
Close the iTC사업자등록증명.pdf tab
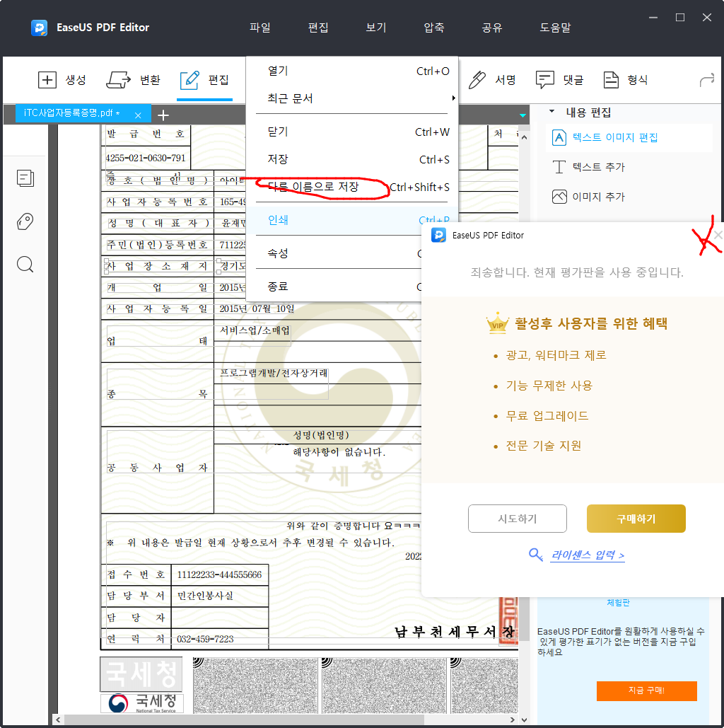pos(138,115)
